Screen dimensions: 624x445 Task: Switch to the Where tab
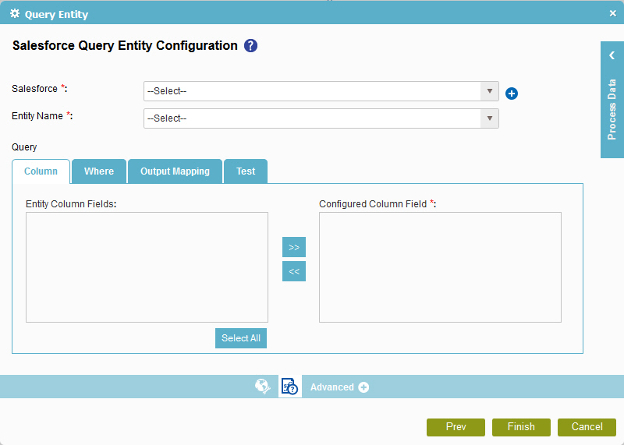pyautogui.click(x=99, y=172)
